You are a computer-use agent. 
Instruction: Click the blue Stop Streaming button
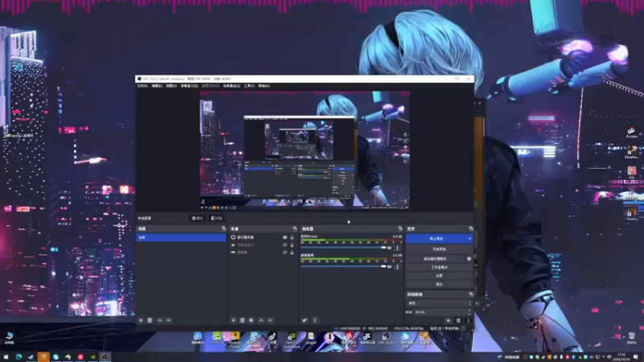pyautogui.click(x=436, y=238)
